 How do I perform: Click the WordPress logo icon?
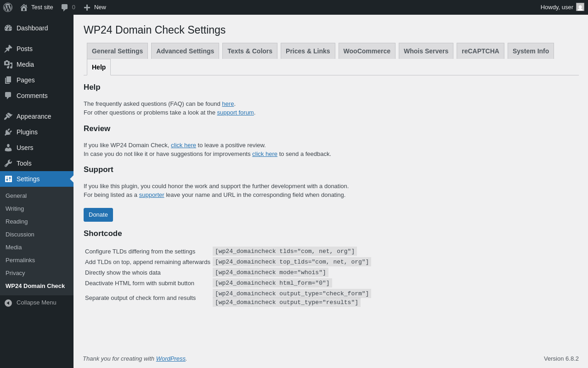pyautogui.click(x=8, y=7)
